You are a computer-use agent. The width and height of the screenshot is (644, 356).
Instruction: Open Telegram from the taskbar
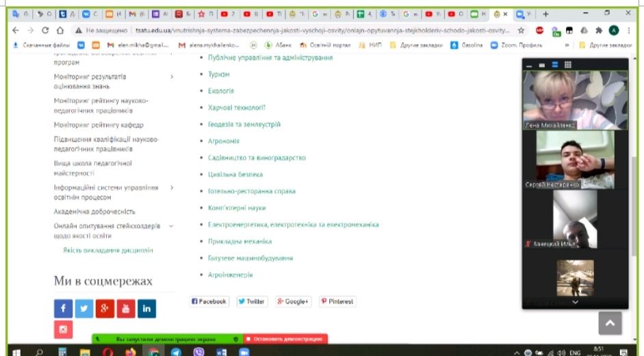(176, 353)
